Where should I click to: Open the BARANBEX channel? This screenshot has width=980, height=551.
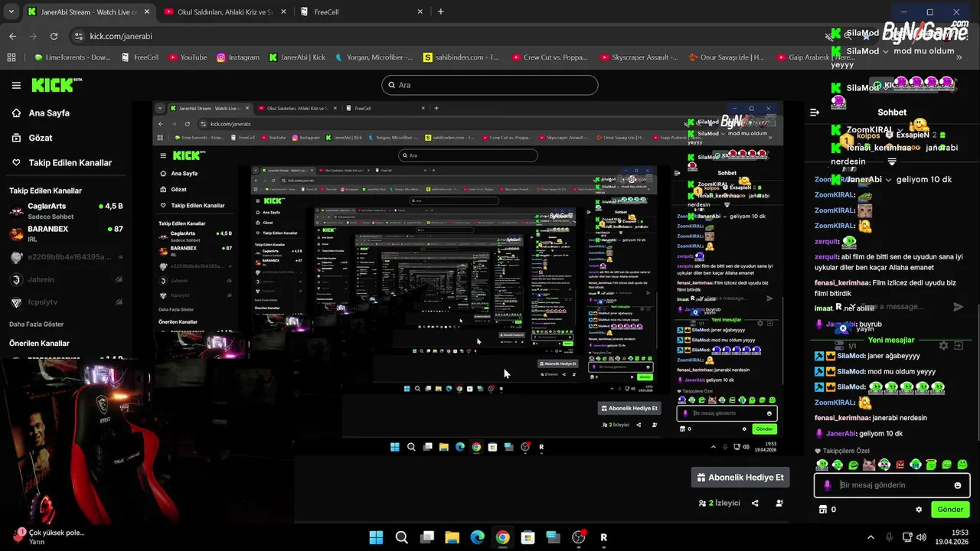66,233
